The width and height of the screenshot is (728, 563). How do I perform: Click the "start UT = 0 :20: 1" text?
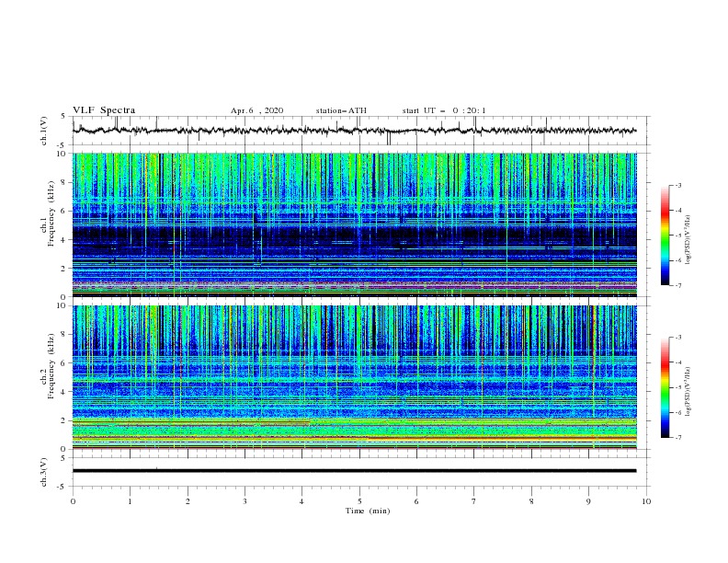pyautogui.click(x=444, y=110)
